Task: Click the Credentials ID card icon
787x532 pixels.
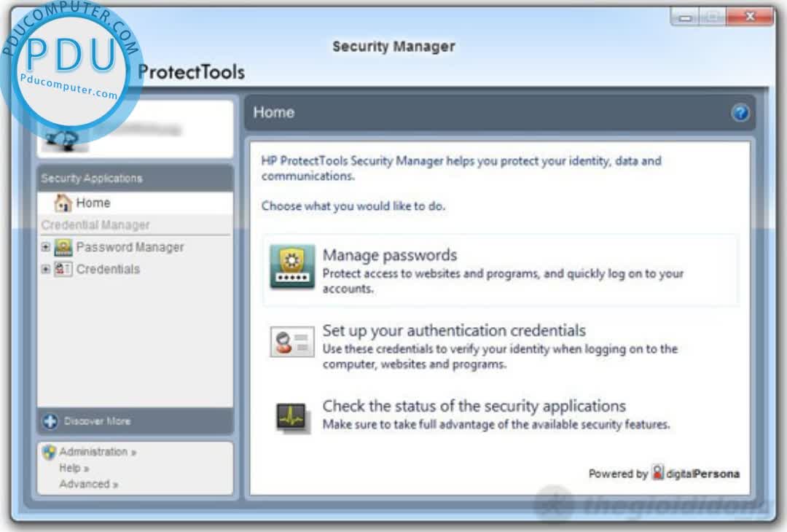Action: (x=63, y=269)
